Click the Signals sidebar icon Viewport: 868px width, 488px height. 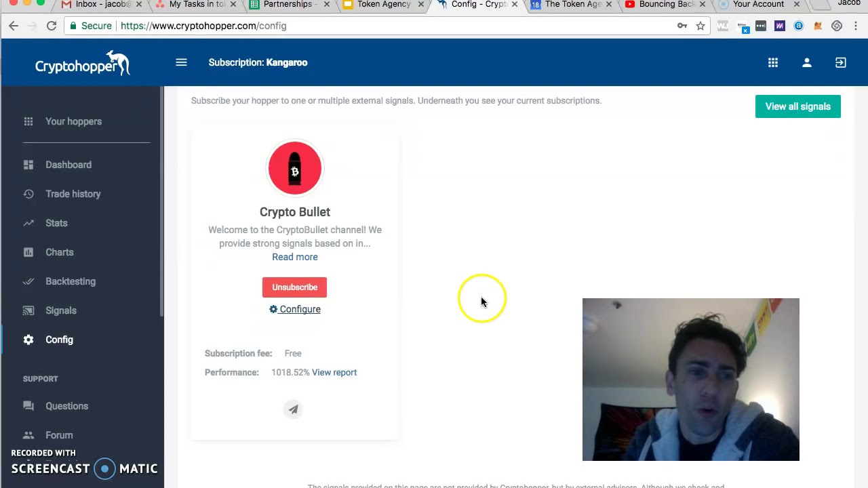[28, 310]
